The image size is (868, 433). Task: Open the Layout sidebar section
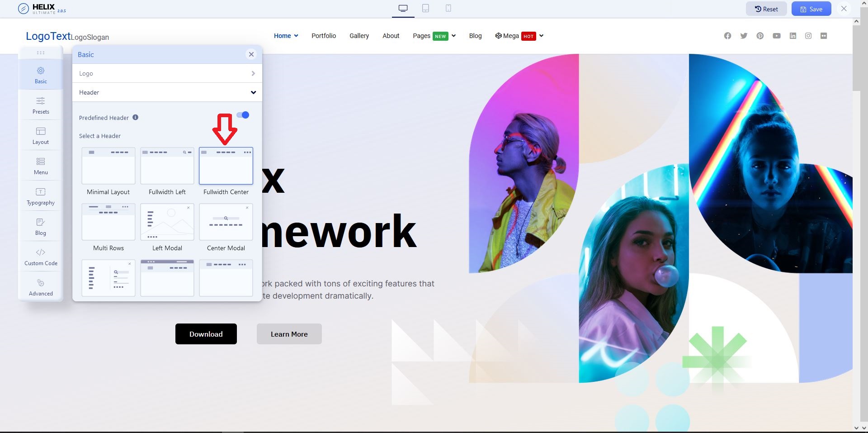pos(41,135)
